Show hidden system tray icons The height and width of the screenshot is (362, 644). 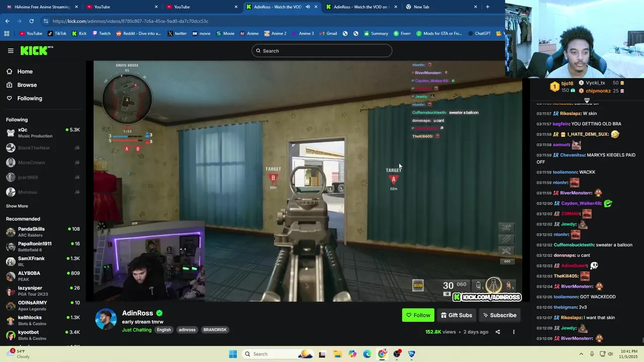click(x=580, y=354)
